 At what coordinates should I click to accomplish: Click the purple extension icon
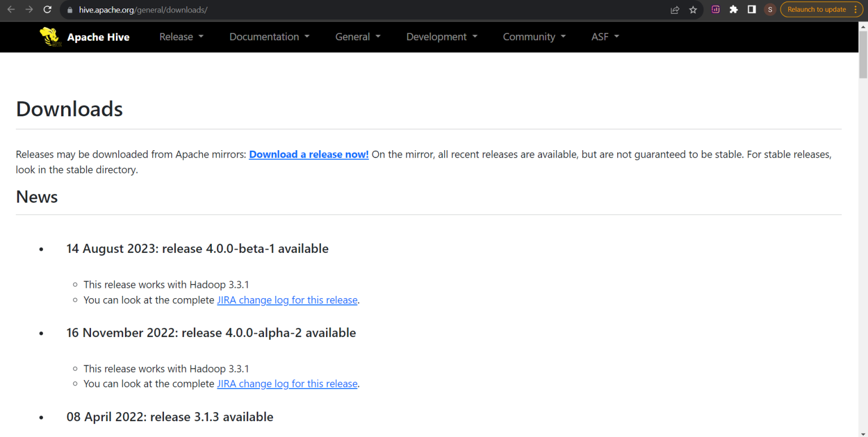[715, 10]
